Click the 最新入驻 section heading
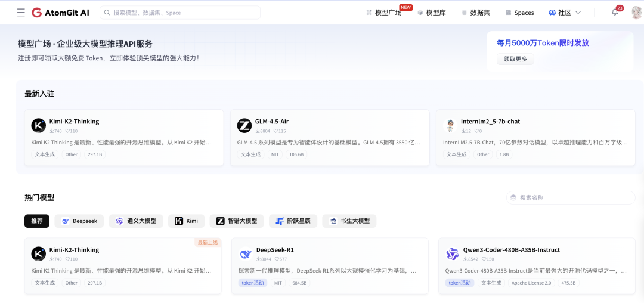 pyautogui.click(x=39, y=94)
